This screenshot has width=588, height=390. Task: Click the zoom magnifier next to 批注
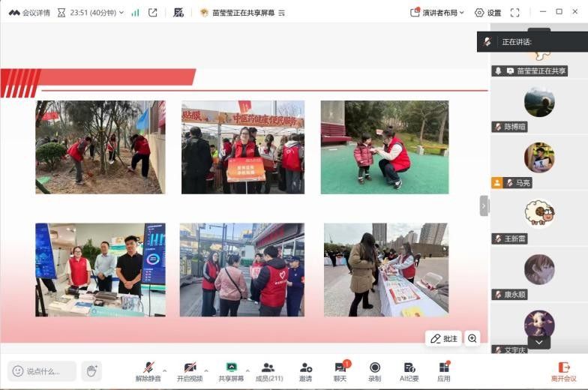[x=472, y=338]
